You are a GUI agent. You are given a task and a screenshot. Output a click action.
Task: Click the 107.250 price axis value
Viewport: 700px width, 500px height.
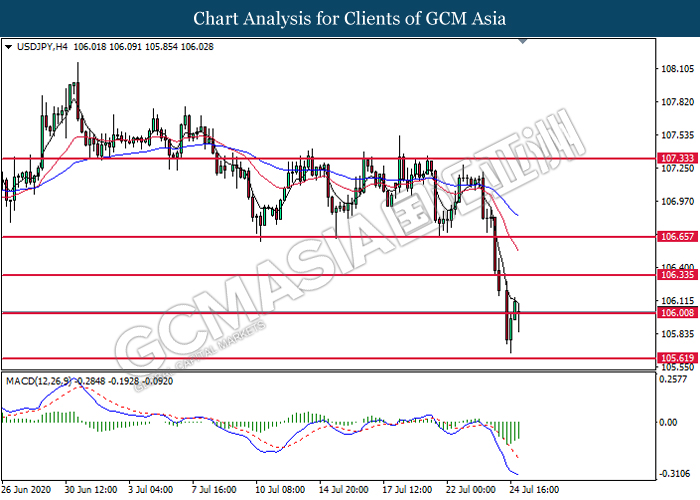click(677, 168)
